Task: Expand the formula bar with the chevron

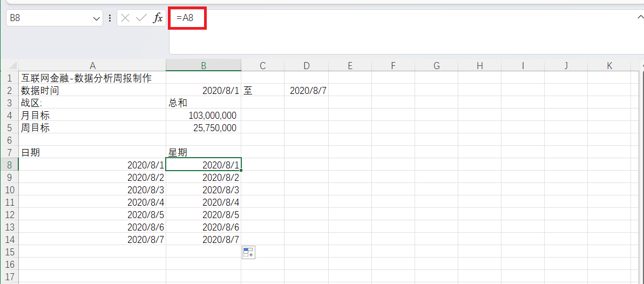Action: click(639, 17)
